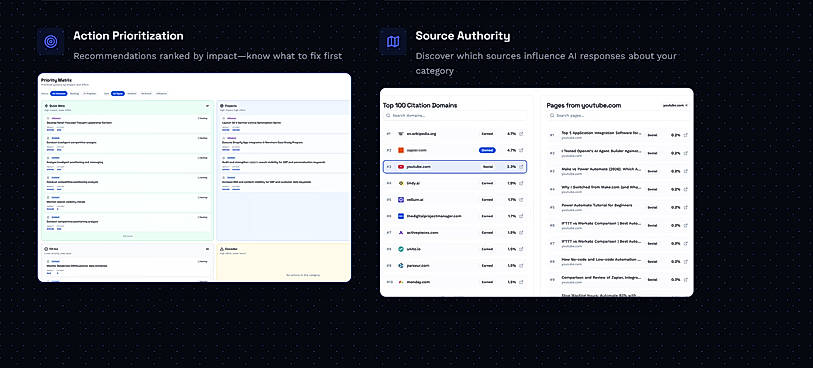This screenshot has width=813, height=368.
Task: Click the monday.com logo icon
Action: (401, 282)
